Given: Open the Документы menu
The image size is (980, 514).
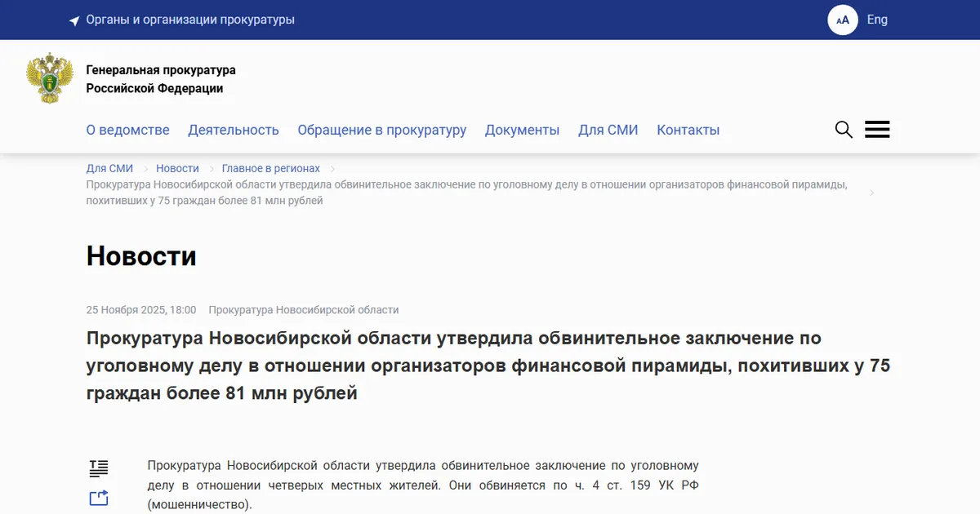Looking at the screenshot, I should click(x=523, y=130).
